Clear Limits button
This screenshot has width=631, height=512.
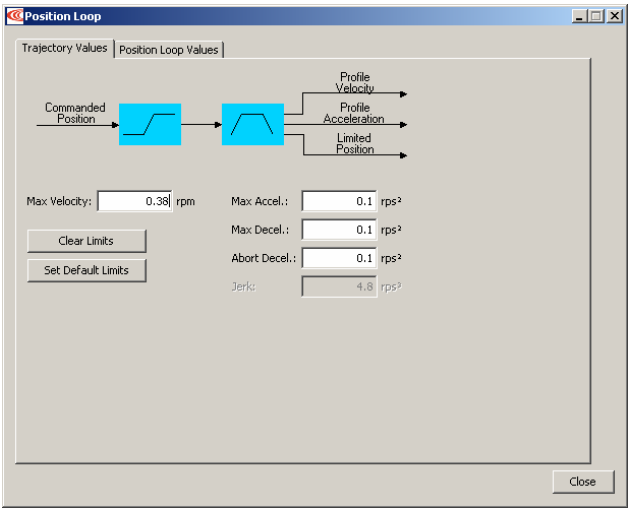[x=87, y=241]
